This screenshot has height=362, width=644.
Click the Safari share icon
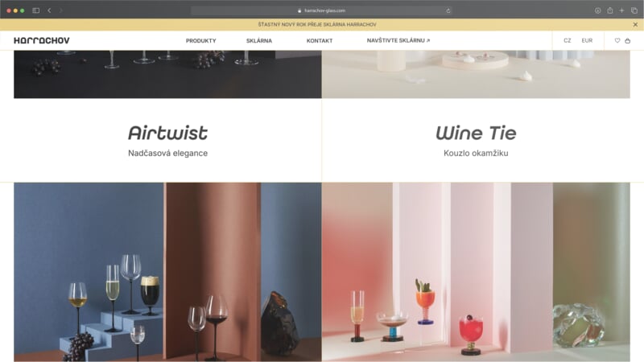pos(610,10)
